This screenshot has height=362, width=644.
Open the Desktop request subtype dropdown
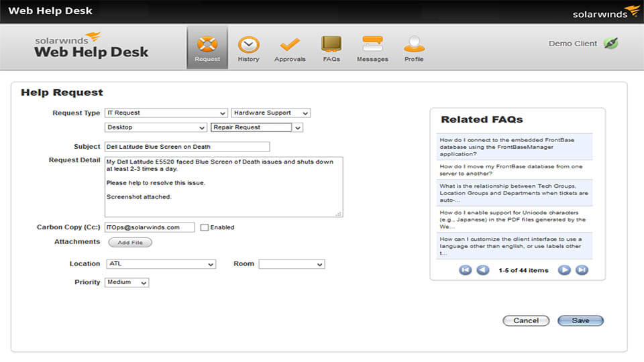tap(156, 127)
